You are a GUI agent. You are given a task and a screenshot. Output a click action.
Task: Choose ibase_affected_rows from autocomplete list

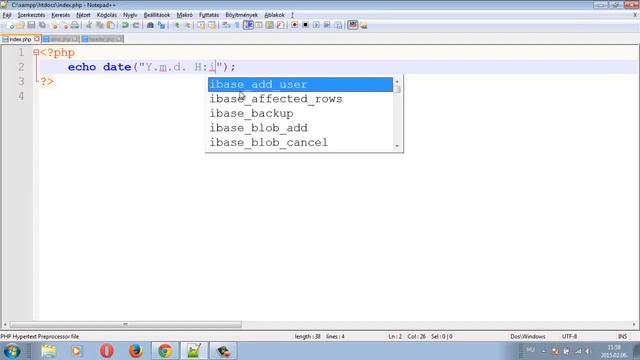click(x=300, y=99)
